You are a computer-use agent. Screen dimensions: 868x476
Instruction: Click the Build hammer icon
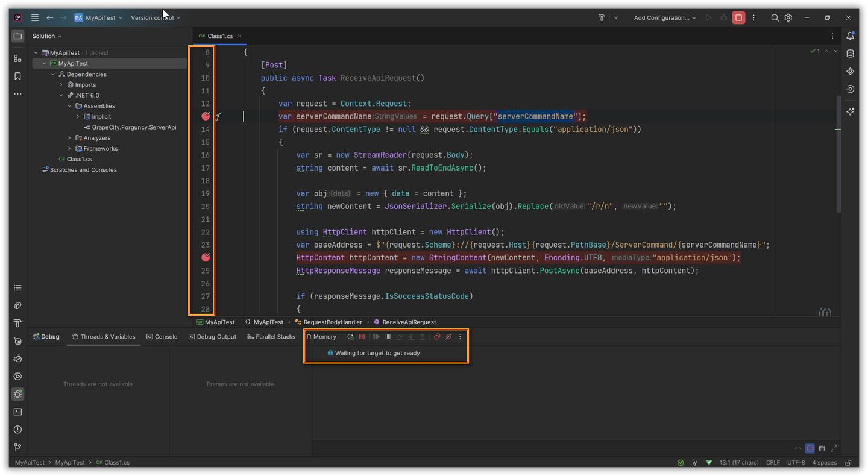coord(601,18)
